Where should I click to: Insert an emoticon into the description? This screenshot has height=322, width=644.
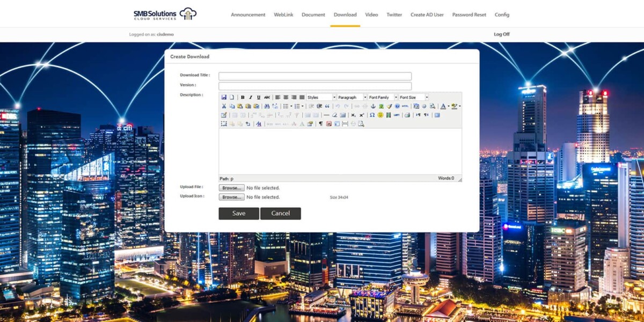380,115
